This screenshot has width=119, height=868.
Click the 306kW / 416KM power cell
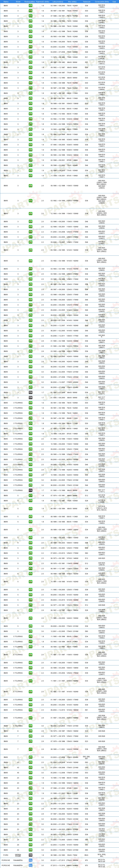[72, 865]
